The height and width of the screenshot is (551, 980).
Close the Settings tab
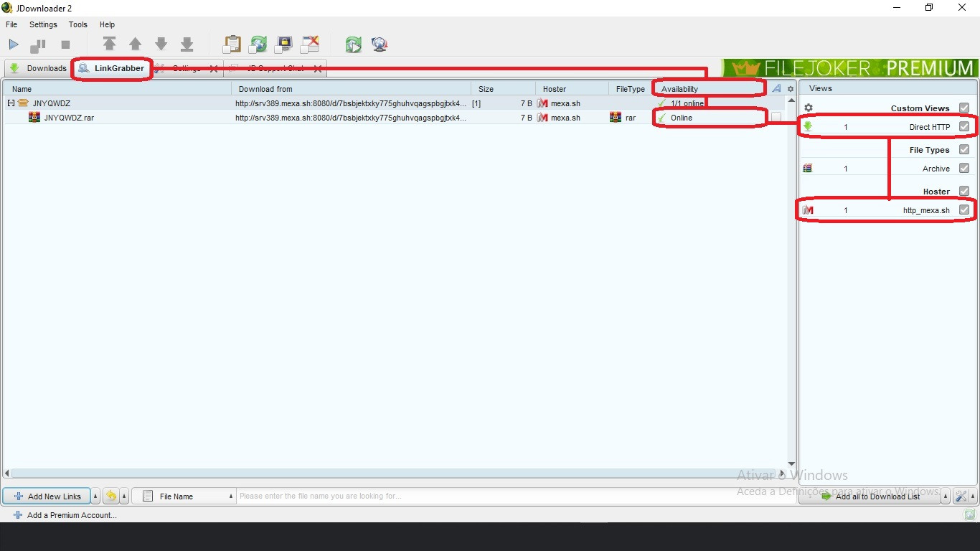click(214, 69)
